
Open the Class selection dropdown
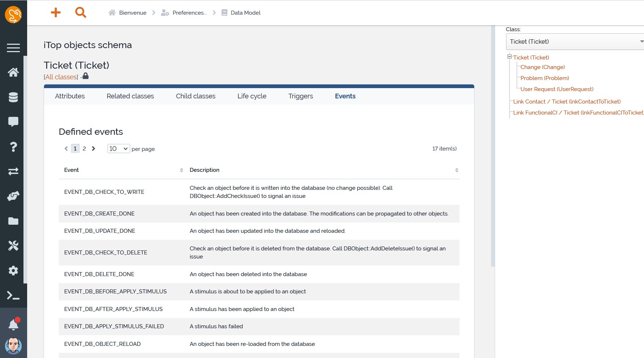(x=574, y=41)
